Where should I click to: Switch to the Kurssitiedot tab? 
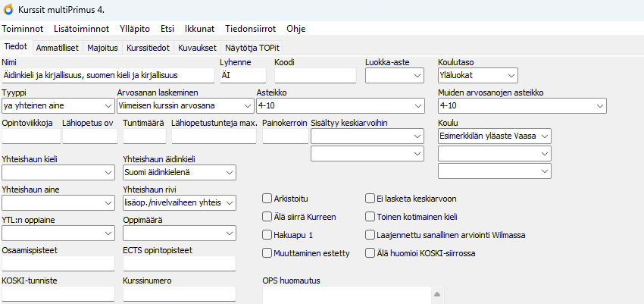coord(149,47)
